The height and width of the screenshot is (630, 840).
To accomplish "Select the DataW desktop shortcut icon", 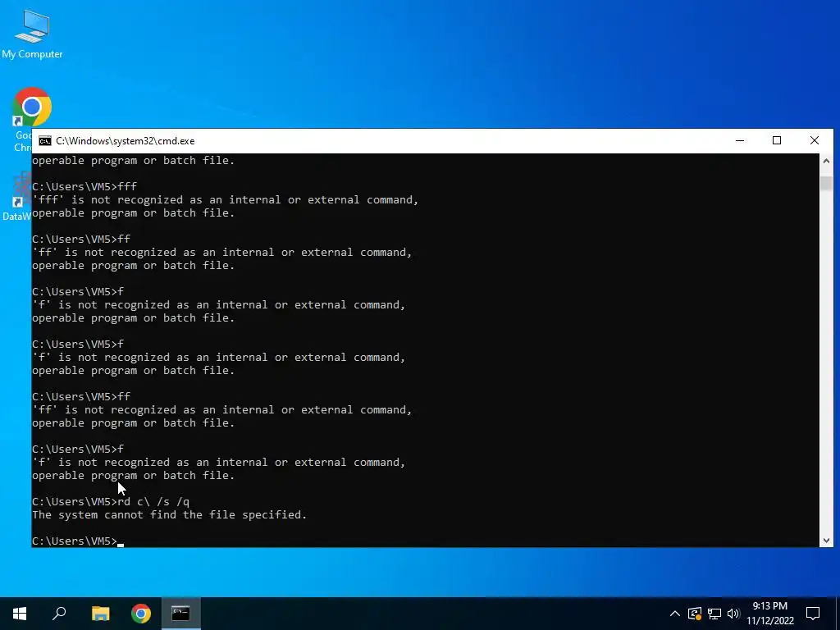I will tap(16, 197).
